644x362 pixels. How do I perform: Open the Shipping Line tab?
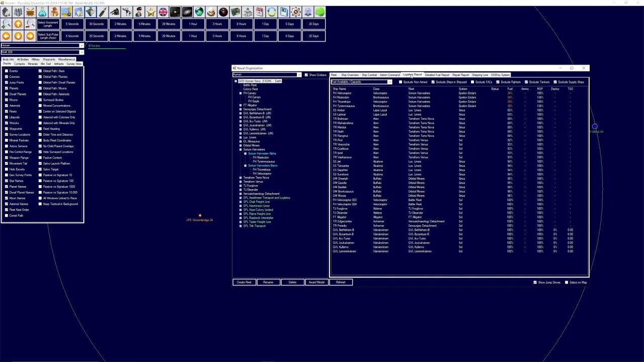pos(479,75)
